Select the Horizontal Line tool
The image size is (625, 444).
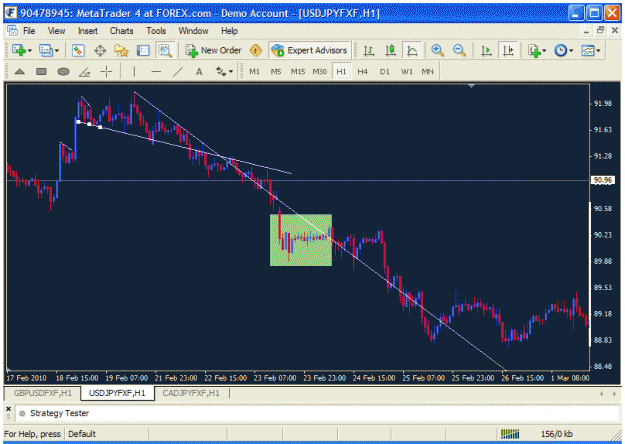coord(156,72)
